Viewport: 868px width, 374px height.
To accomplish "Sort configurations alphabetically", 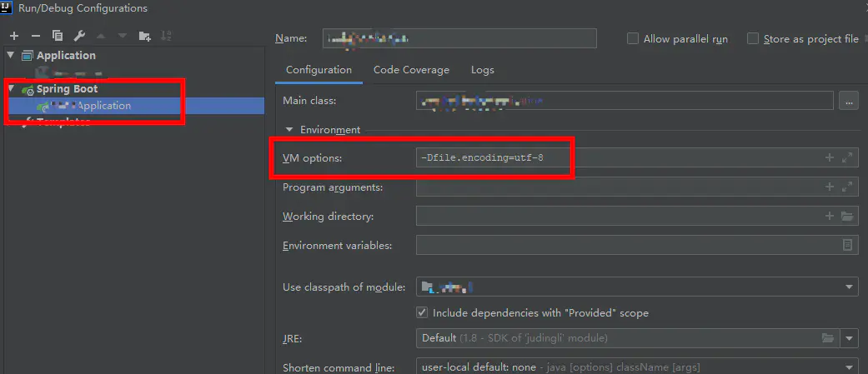I will (x=166, y=36).
